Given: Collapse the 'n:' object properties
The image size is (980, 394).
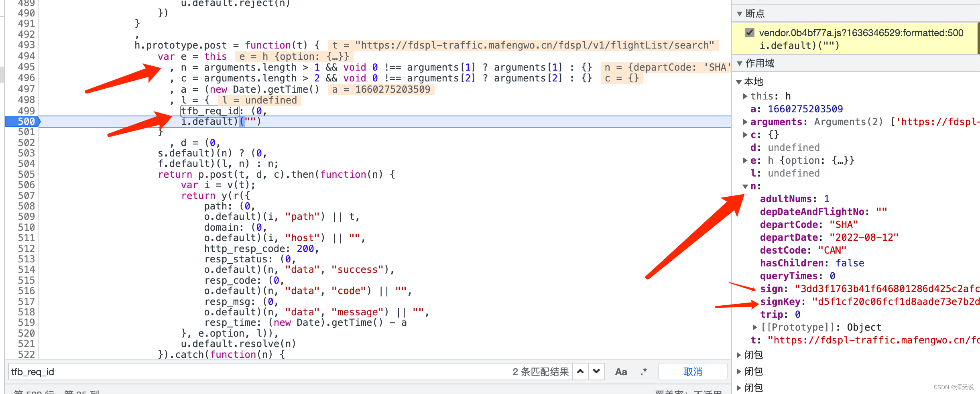Looking at the screenshot, I should [x=745, y=186].
